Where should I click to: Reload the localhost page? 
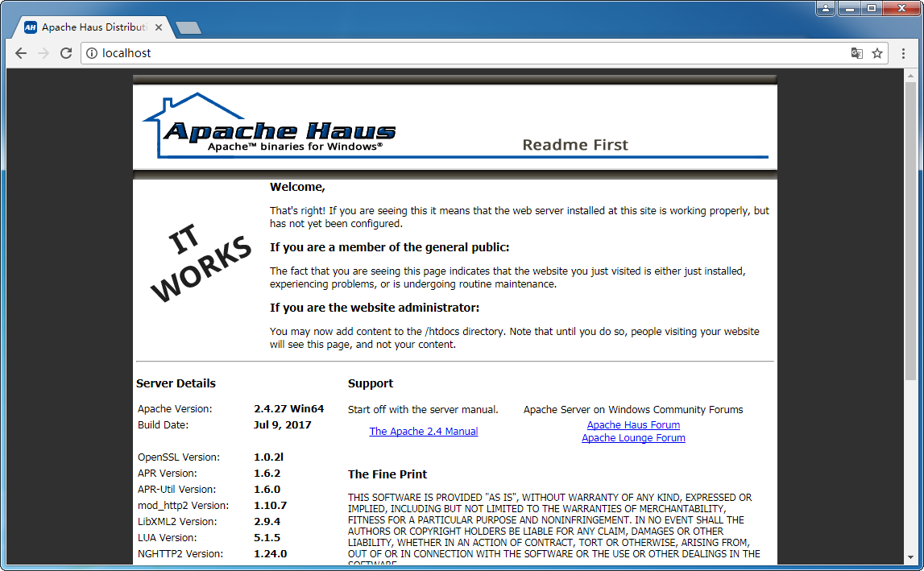coord(66,53)
